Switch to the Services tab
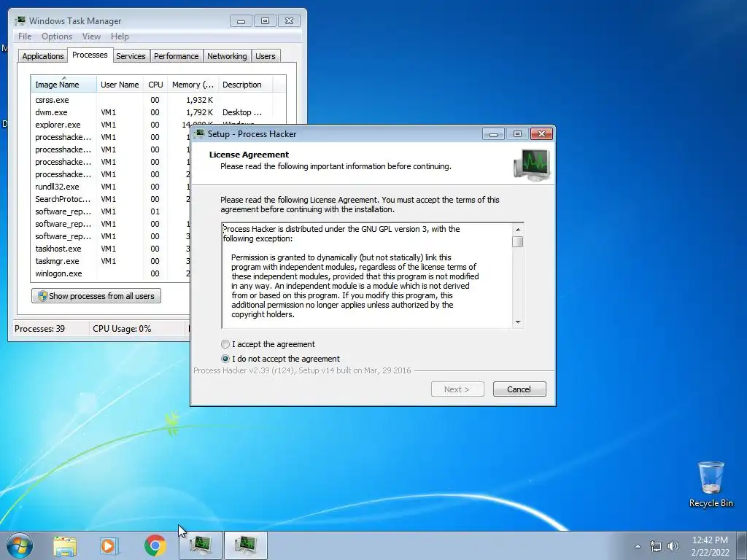The height and width of the screenshot is (560, 747). click(131, 56)
